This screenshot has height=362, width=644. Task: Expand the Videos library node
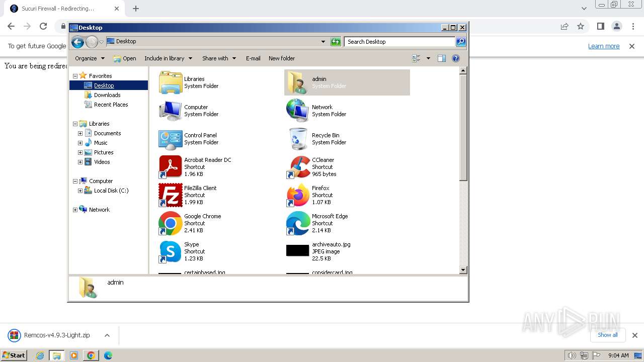(80, 162)
